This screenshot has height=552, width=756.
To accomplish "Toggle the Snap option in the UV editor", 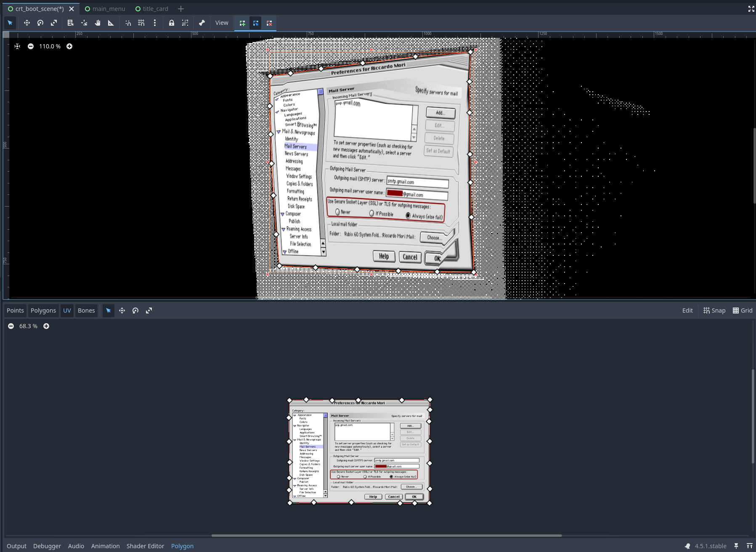I will coord(714,310).
